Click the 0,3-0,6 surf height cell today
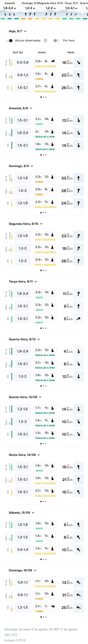The image size is (88, 644). tap(23, 63)
